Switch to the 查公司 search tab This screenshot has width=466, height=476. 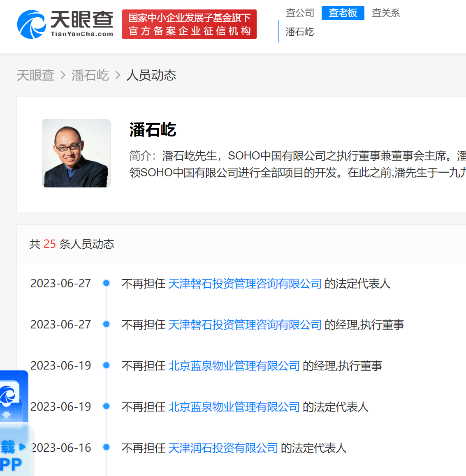click(300, 13)
